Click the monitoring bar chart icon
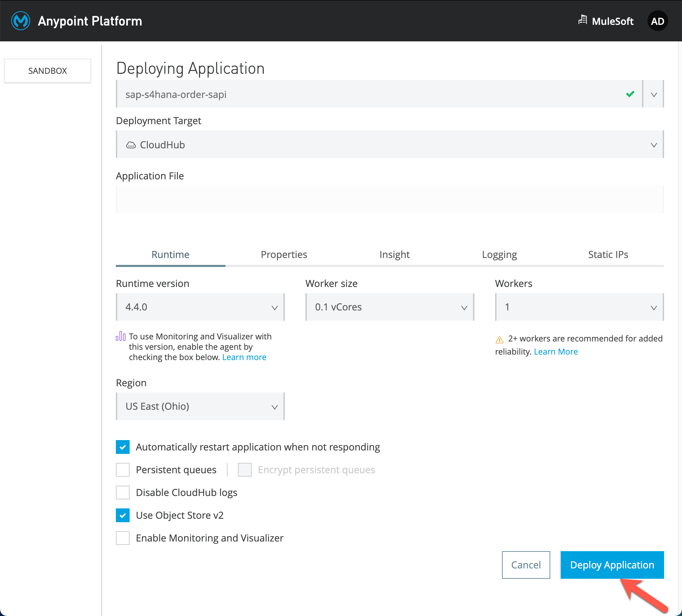The image size is (682, 616). click(x=121, y=336)
